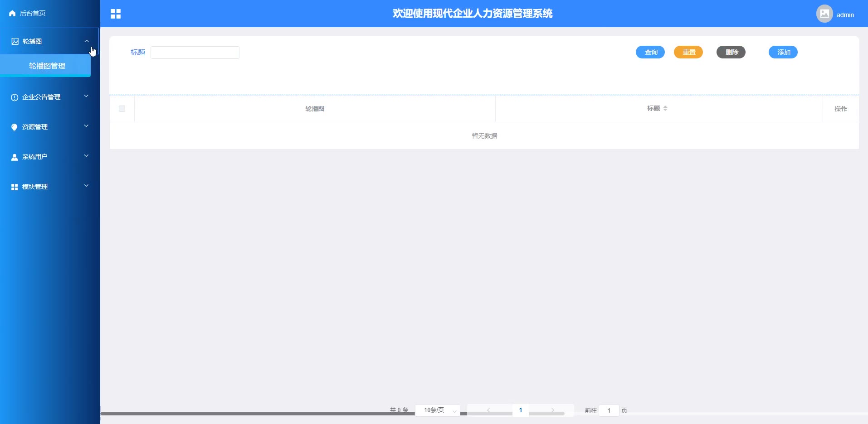Screen dimensions: 868x424
Task: Click the lightbulb icon beside 资源管理
Action: point(15,127)
